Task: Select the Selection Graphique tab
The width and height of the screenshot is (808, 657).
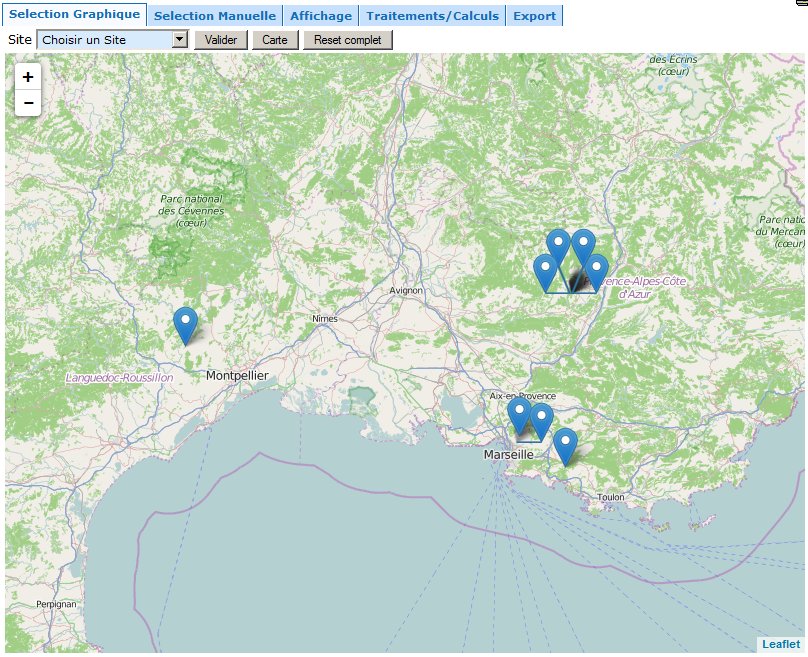Action: [x=75, y=15]
